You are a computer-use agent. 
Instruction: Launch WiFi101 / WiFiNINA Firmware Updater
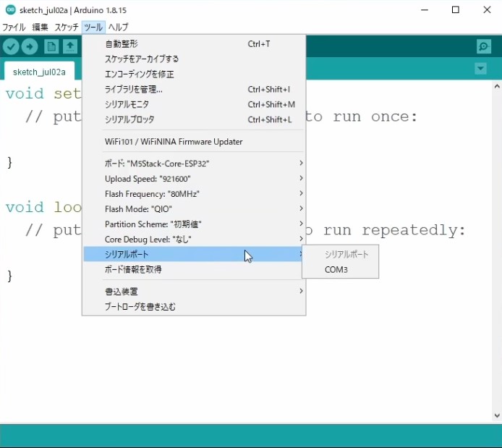click(194, 142)
